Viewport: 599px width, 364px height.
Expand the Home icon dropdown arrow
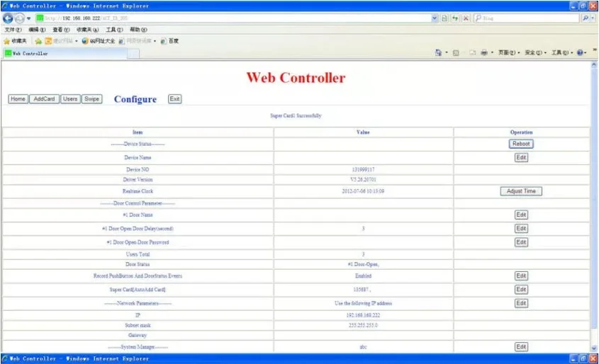(x=447, y=52)
